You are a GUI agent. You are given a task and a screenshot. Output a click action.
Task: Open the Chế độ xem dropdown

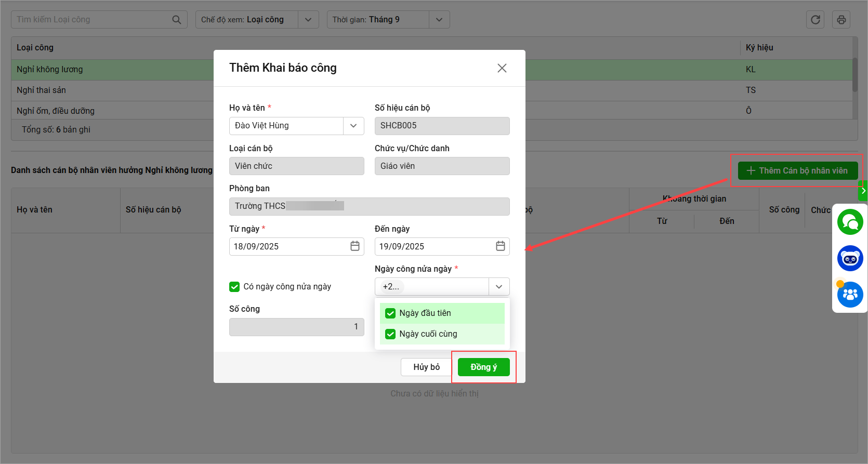coord(308,20)
